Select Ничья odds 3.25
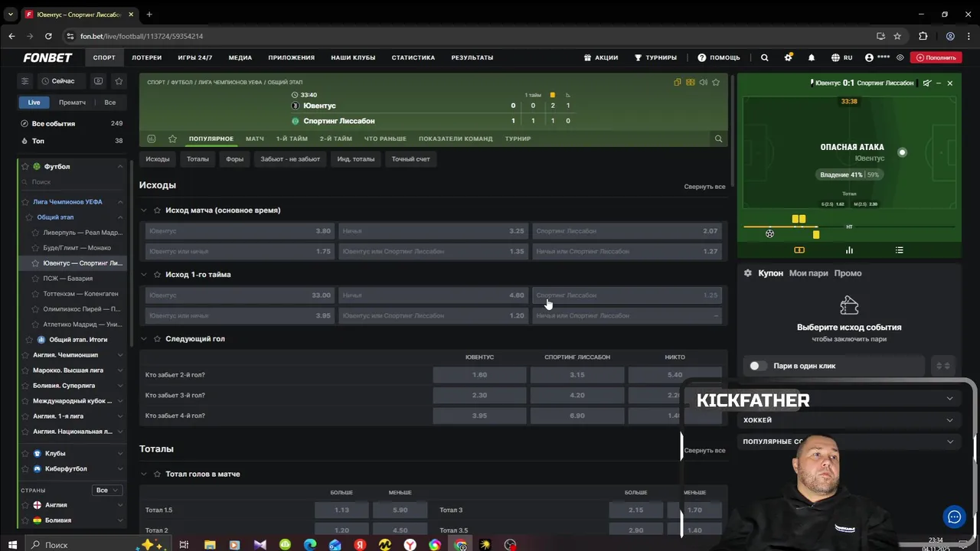 [433, 231]
